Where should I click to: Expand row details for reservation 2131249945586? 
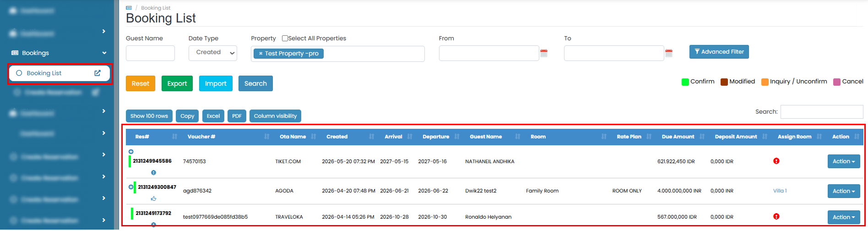[x=131, y=152]
